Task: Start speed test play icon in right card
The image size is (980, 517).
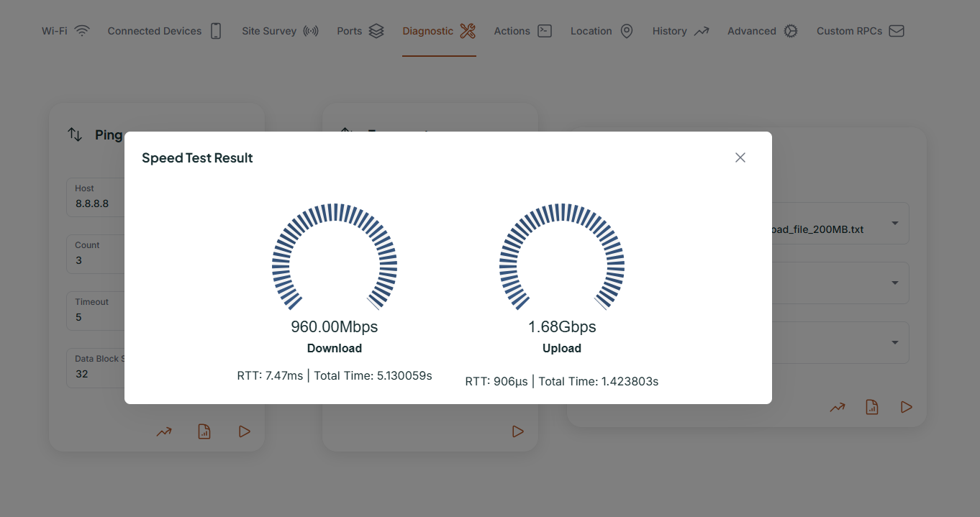Action: pyautogui.click(x=907, y=407)
